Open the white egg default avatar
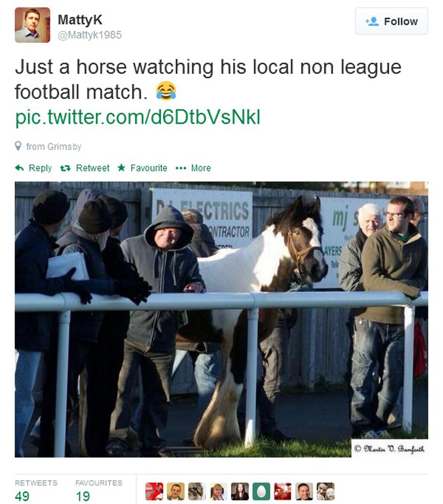This screenshot has height=504, width=443. (x=261, y=491)
